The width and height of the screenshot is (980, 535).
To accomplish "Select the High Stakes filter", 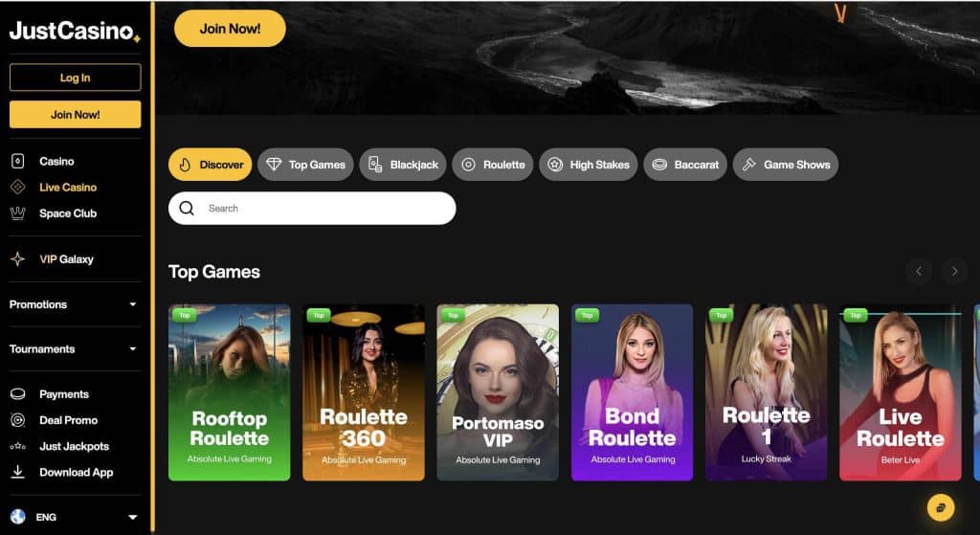I will [589, 165].
